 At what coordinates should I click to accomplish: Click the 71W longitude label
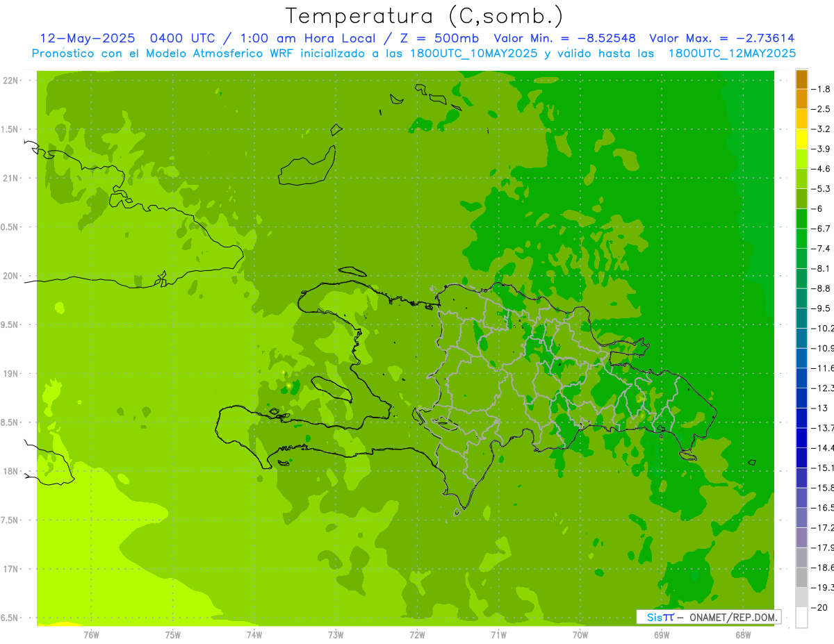click(498, 635)
